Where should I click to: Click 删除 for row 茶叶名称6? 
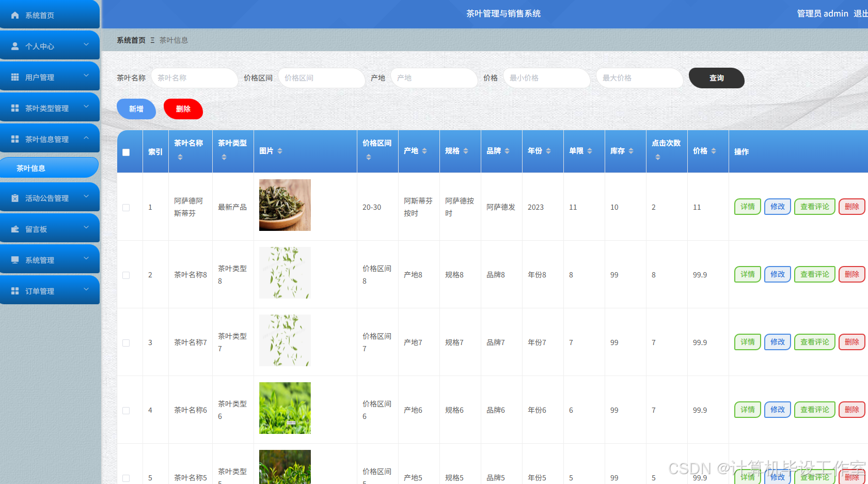[851, 410]
